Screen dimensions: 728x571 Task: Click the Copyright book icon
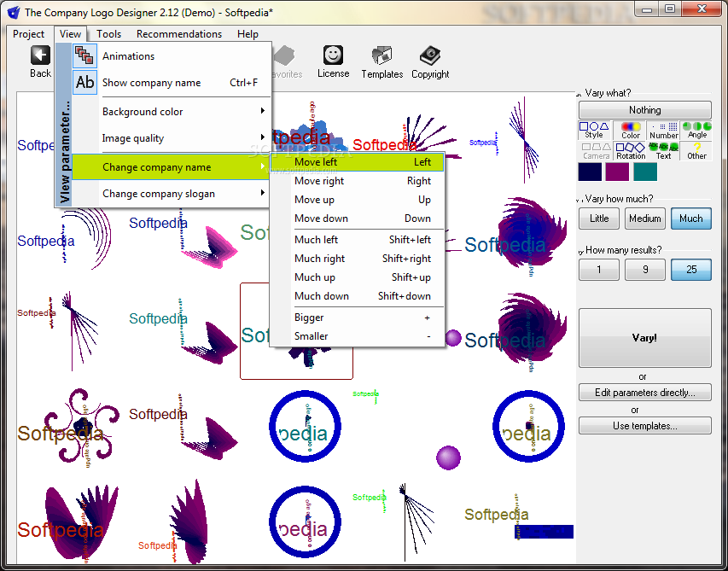[430, 55]
